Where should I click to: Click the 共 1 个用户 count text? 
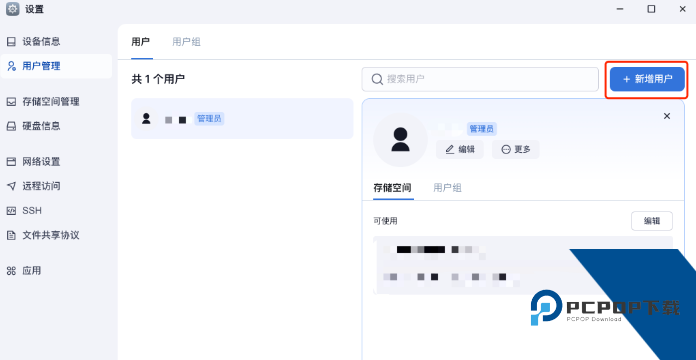click(158, 79)
